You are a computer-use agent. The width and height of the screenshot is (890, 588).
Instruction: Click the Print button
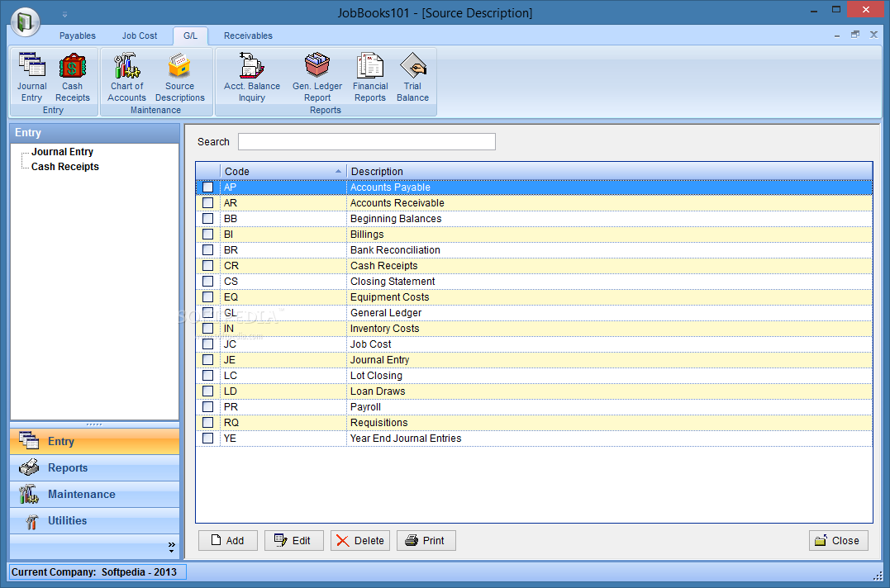click(426, 540)
